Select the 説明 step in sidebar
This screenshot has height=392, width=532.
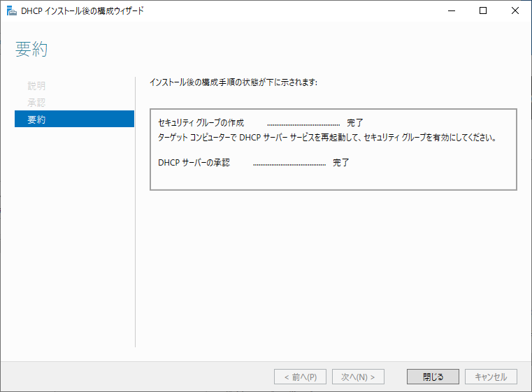coord(36,86)
